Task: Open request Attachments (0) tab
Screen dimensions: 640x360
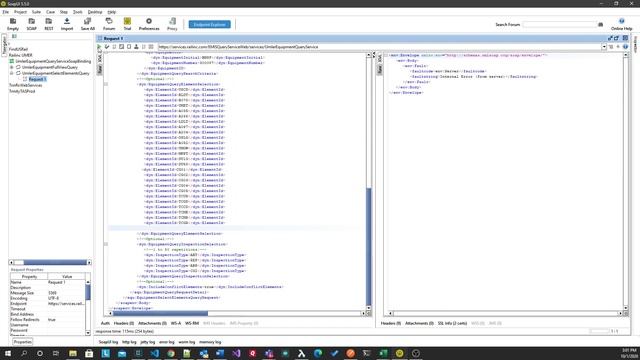Action: [x=152, y=323]
